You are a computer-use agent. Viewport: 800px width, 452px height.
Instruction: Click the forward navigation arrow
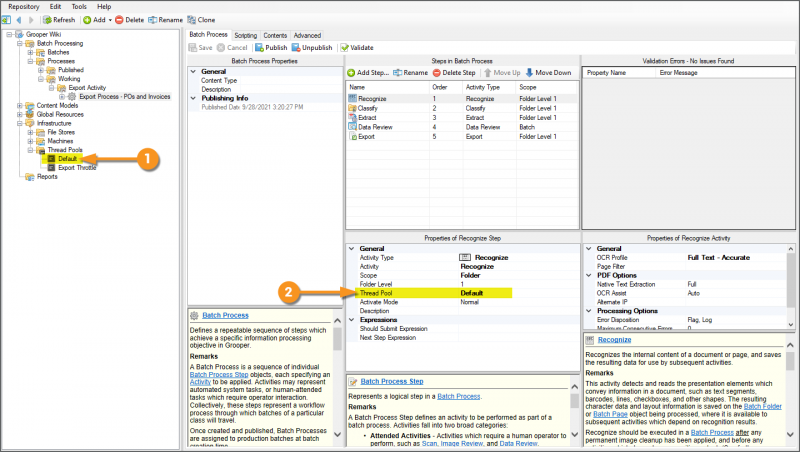[x=31, y=20]
